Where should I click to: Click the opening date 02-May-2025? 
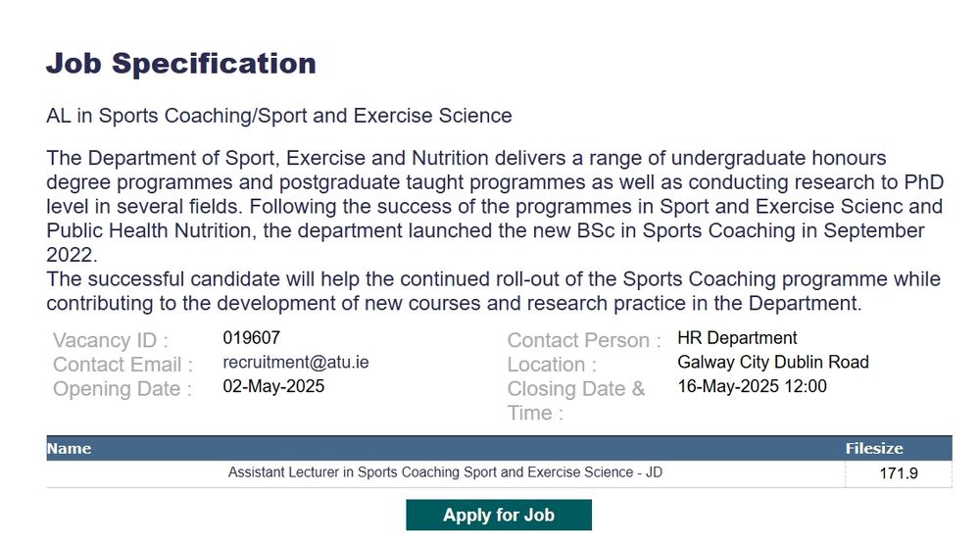point(273,386)
